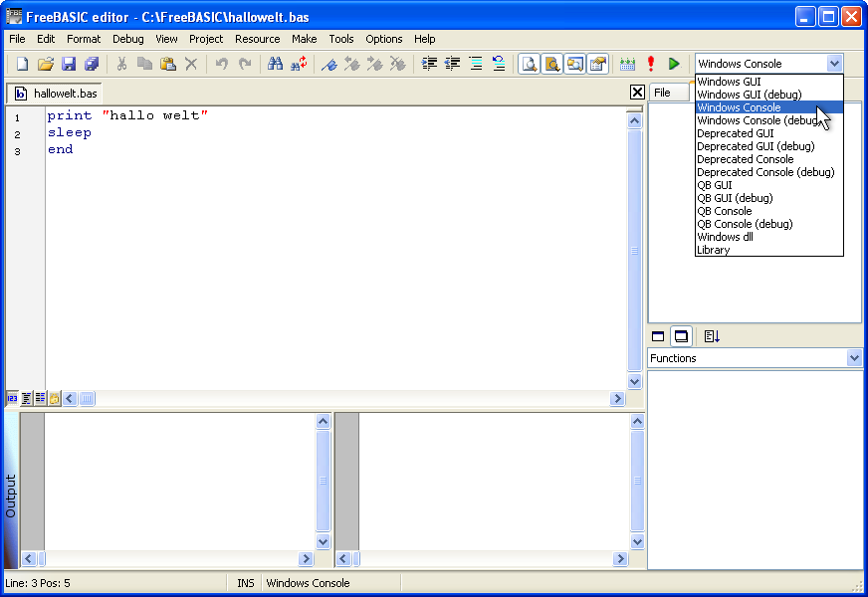Viewport: 868px width, 597px height.
Task: Toggle the split view icon below editor
Action: coord(40,398)
